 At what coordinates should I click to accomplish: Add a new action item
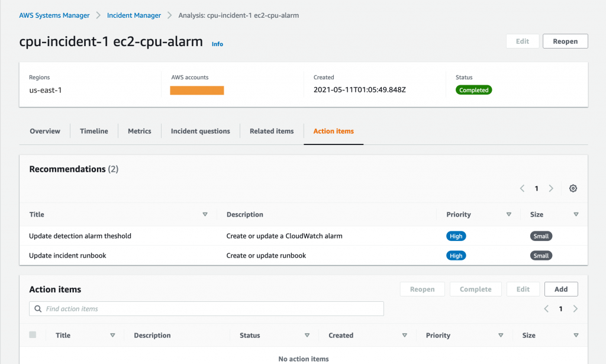[560, 289]
